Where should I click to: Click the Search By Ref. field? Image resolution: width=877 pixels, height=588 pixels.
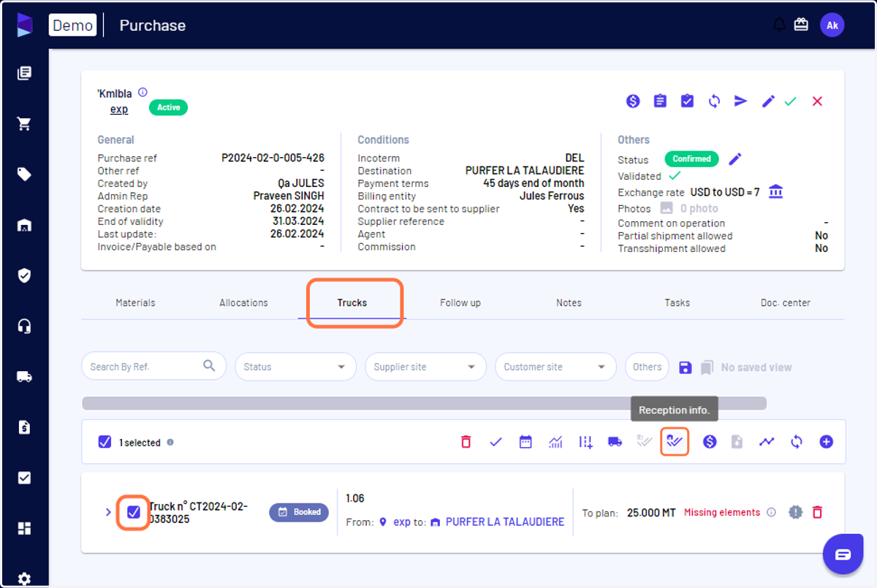[153, 367]
